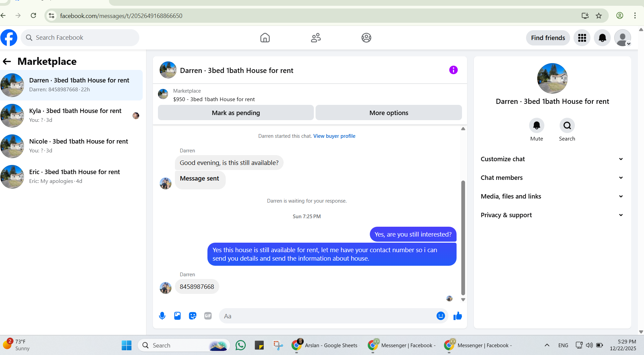
Task: Open WhatsApp from the taskbar
Action: 241,345
